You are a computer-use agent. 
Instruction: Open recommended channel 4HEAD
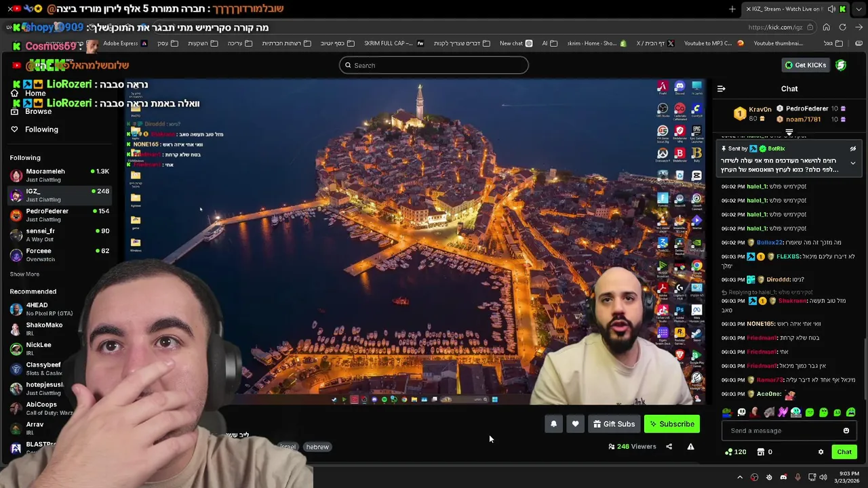[x=41, y=309]
